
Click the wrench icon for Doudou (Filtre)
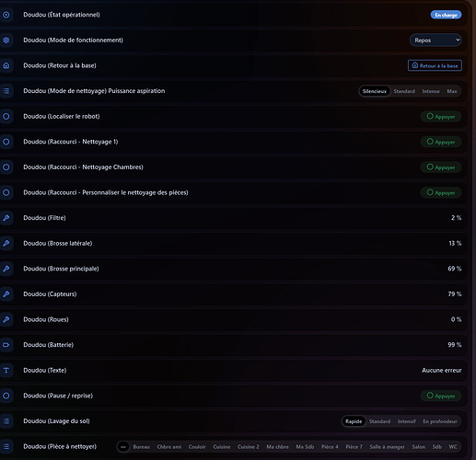click(6, 218)
